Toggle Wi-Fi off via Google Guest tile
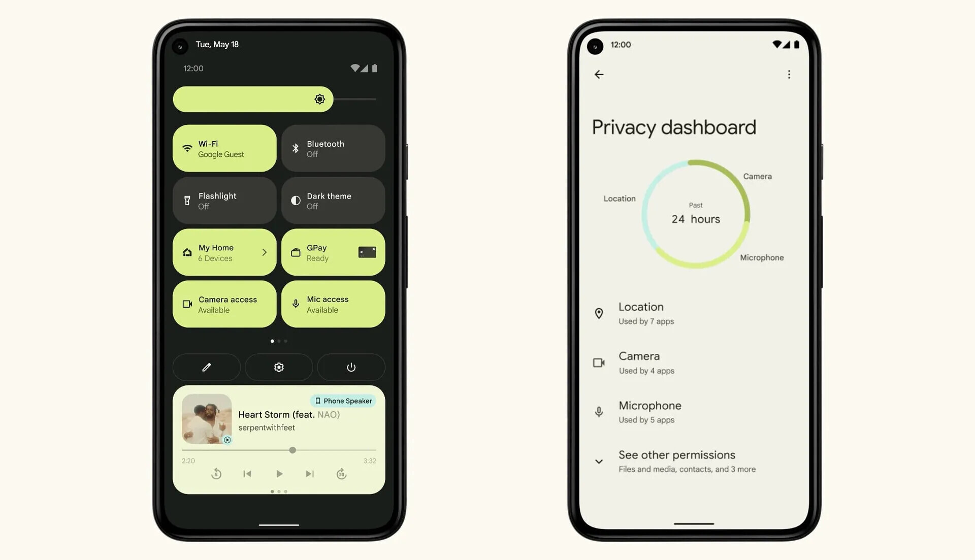Screen dimensions: 975x560 coord(224,148)
